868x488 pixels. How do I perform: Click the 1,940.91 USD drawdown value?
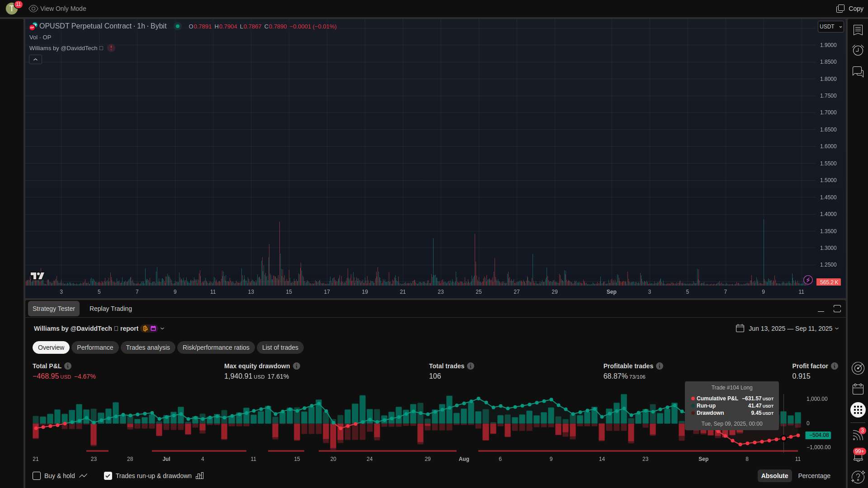pos(245,376)
